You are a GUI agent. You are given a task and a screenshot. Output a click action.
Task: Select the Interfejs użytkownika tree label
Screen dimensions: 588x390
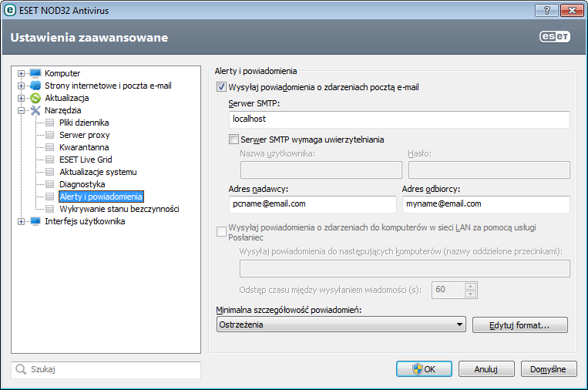click(x=85, y=221)
